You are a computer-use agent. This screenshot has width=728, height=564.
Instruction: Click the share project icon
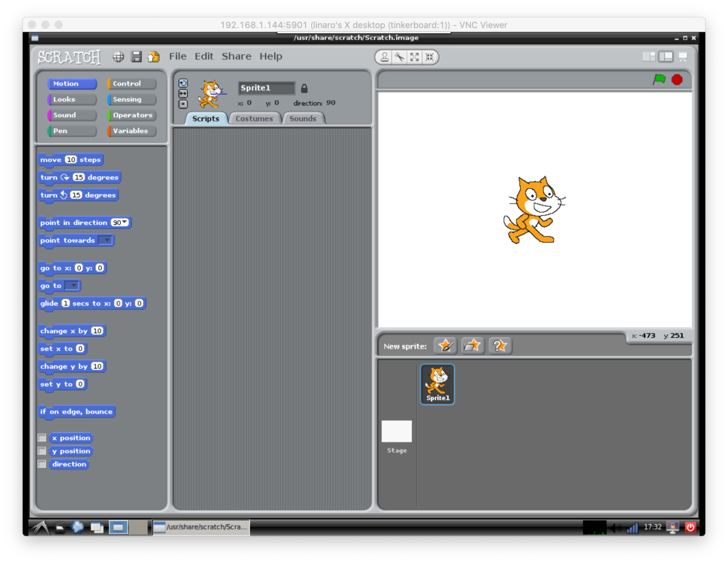click(x=153, y=56)
